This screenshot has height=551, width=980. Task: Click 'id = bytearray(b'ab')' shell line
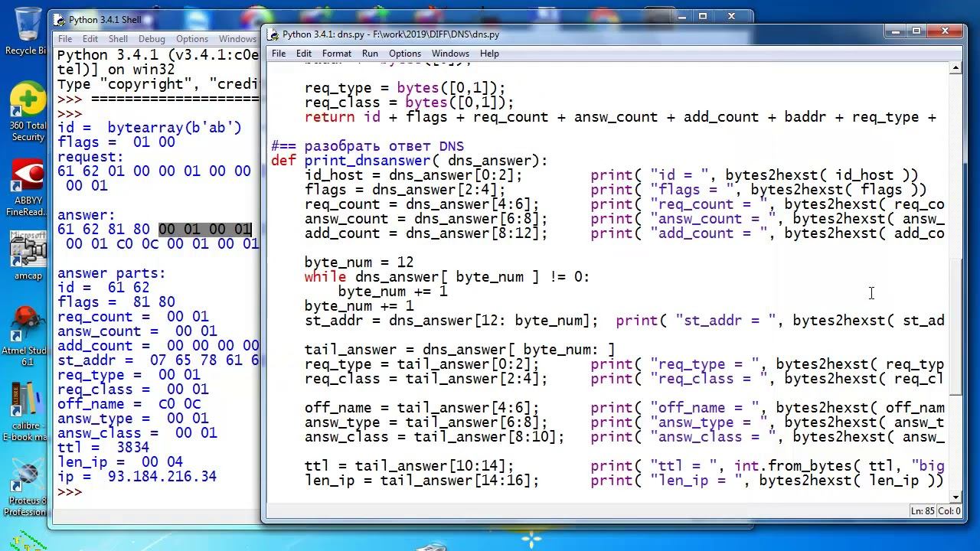[x=149, y=128]
